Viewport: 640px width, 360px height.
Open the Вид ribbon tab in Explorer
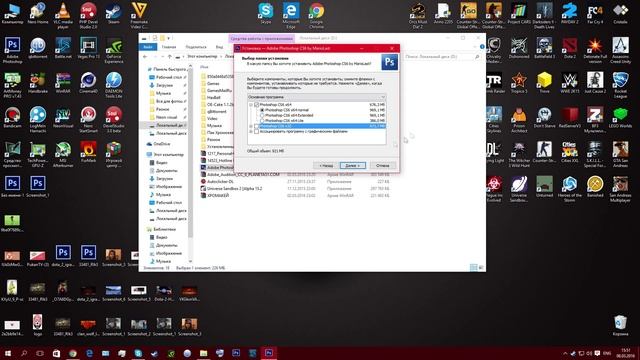point(219,47)
